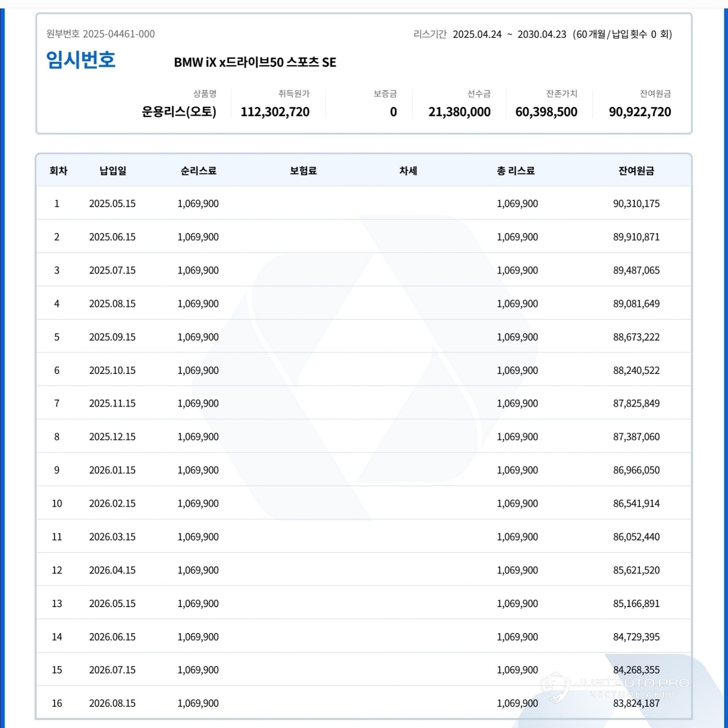Click payment date 2025.06.15
This screenshot has height=728, width=728.
(113, 237)
